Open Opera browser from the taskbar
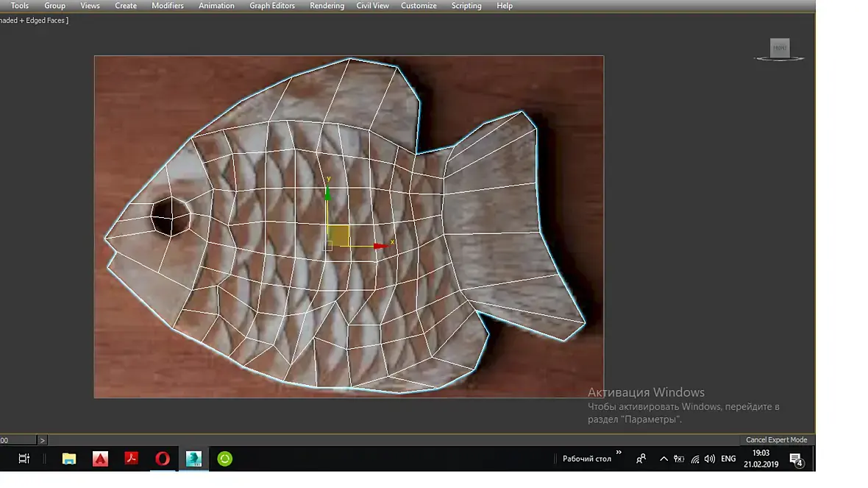The height and width of the screenshot is (488, 868). coord(163,459)
